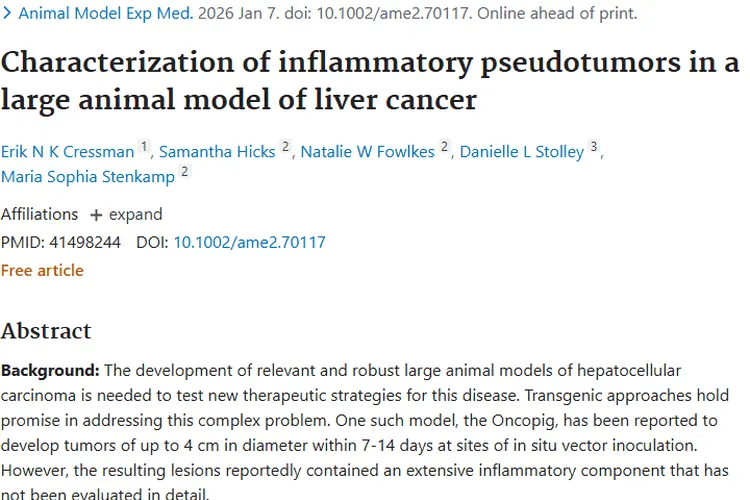
Task: Open author Samantha Hicks's link
Action: [217, 152]
